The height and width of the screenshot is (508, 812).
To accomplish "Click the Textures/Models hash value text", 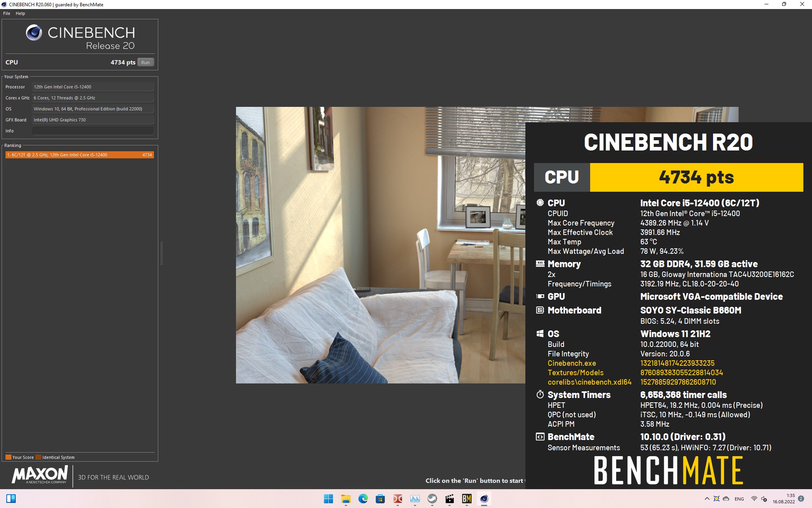I will pyautogui.click(x=682, y=372).
